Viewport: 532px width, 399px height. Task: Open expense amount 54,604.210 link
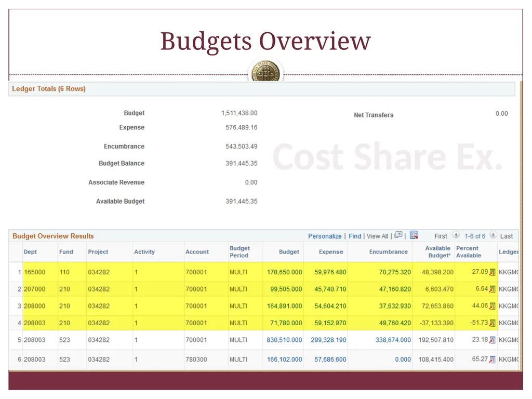click(330, 306)
